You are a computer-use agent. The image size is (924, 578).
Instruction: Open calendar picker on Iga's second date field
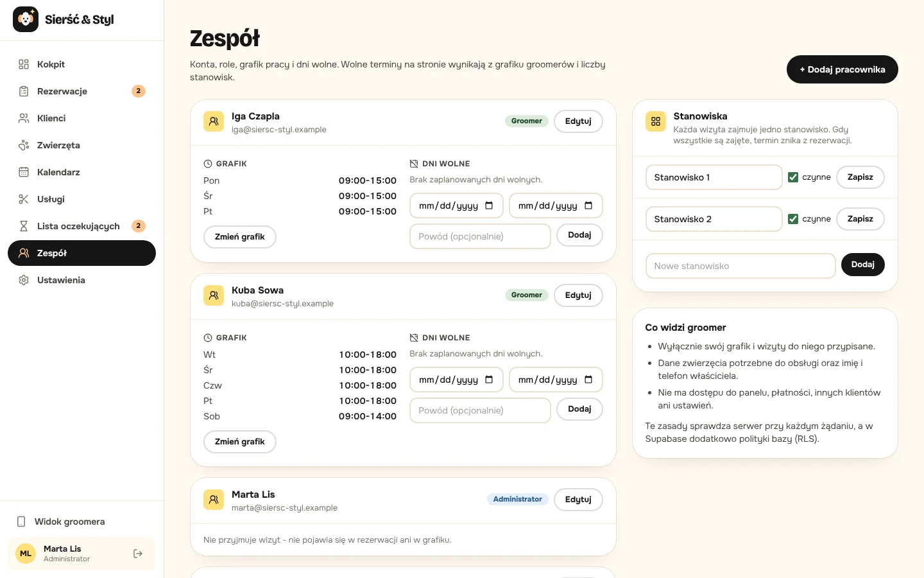tap(588, 206)
